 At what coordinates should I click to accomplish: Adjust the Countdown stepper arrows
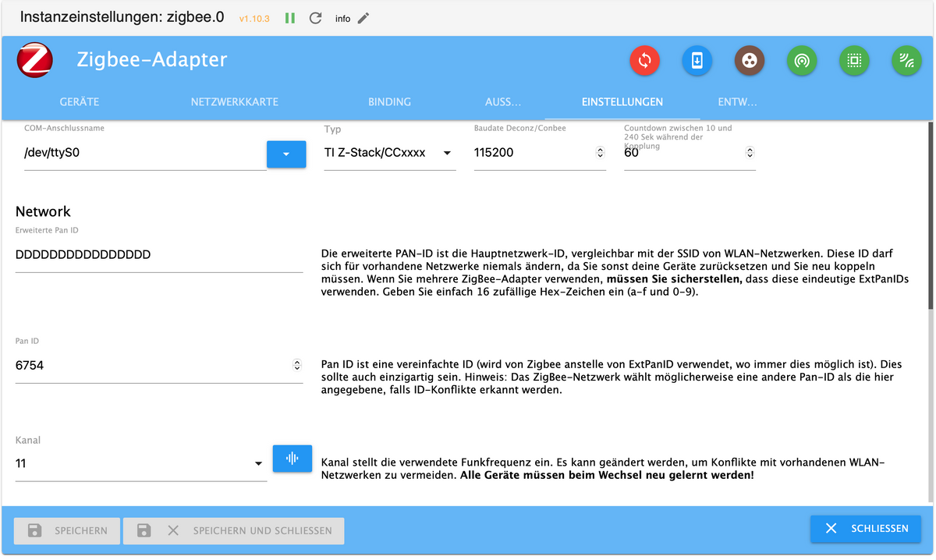click(750, 153)
